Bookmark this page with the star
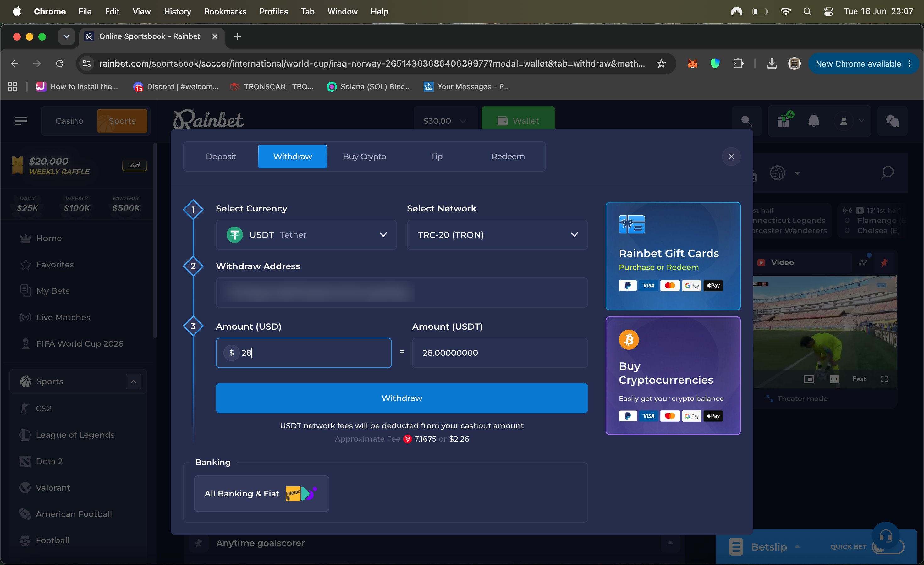 tap(661, 64)
